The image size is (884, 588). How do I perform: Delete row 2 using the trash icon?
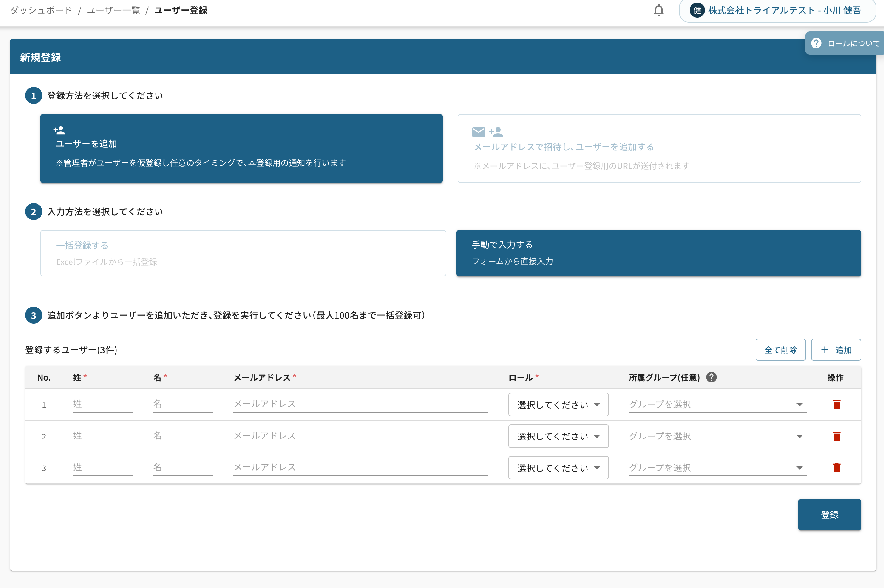(x=836, y=436)
